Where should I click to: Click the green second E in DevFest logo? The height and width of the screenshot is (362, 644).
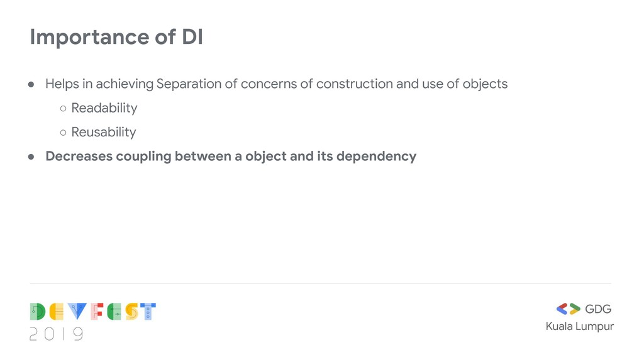point(114,312)
